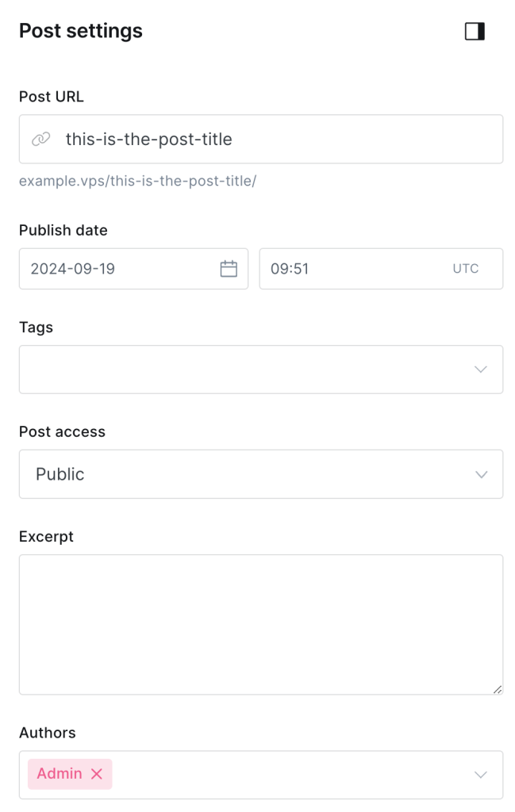Remove the Admin author via the X icon
The height and width of the screenshot is (812, 515).
tap(98, 774)
